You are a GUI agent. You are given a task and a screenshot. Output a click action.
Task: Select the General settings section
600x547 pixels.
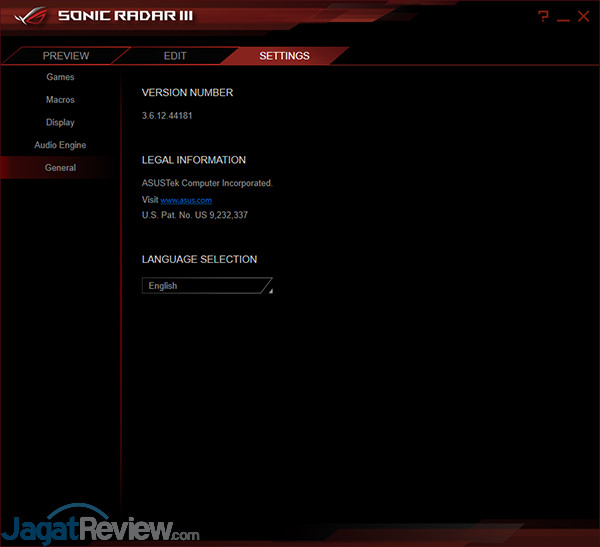coord(60,168)
